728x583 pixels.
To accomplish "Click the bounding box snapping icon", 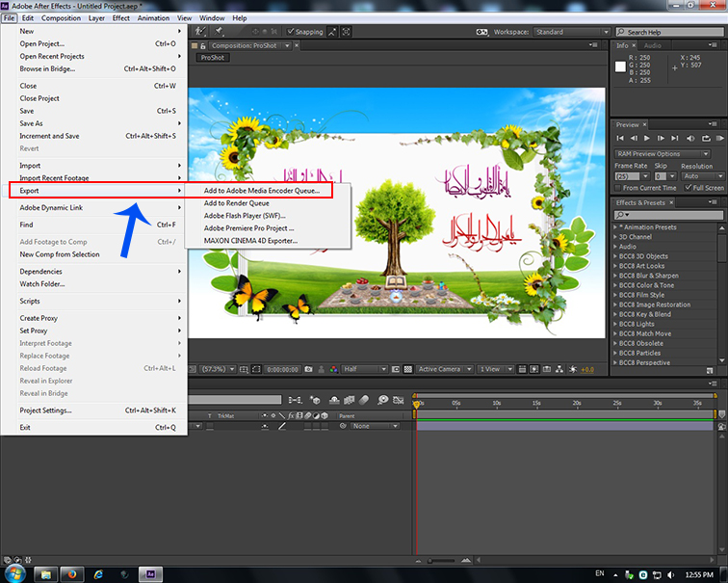I will click(x=346, y=32).
